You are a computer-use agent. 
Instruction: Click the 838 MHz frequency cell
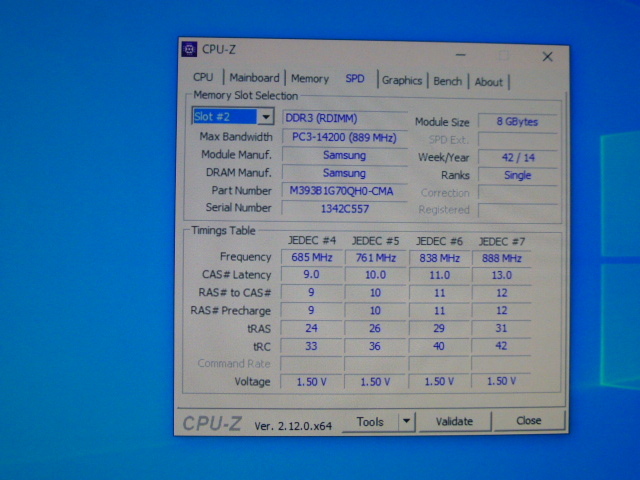[x=439, y=258]
